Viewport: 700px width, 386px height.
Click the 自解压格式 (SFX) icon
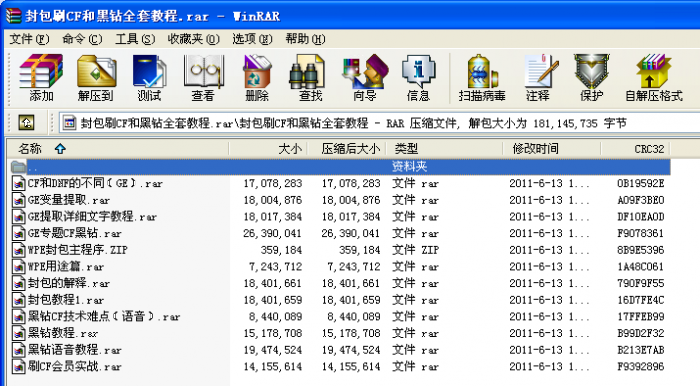pos(654,78)
